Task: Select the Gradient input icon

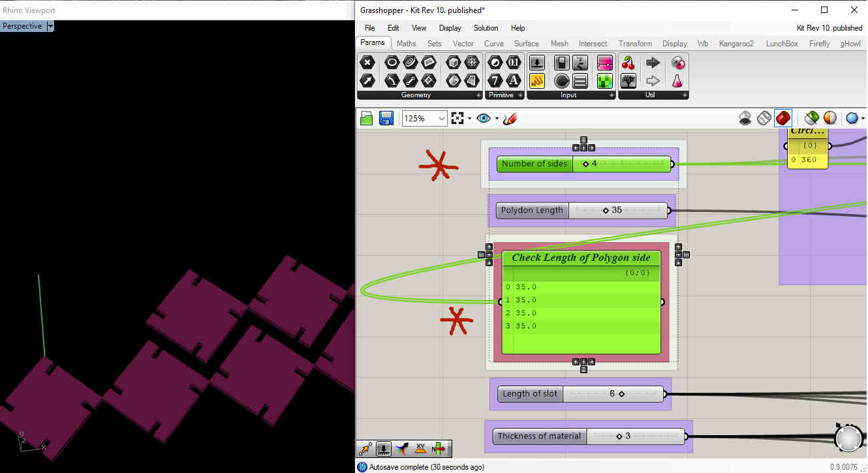Action: coord(605,63)
